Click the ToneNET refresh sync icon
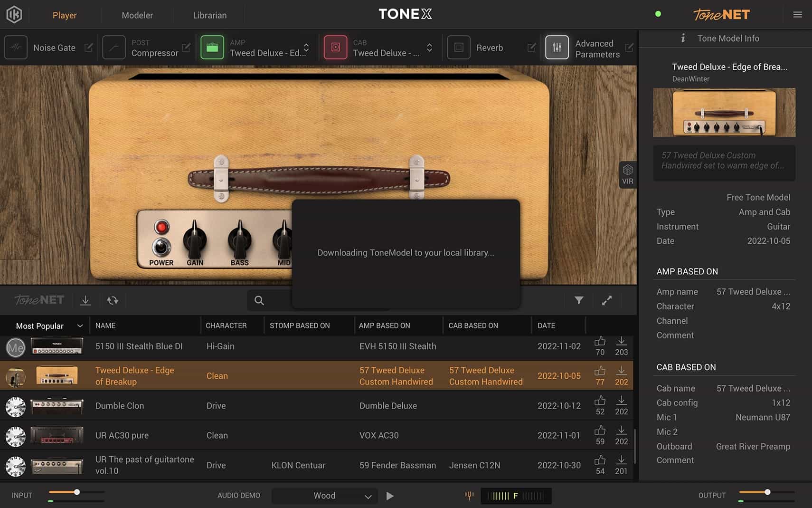 [x=113, y=300]
